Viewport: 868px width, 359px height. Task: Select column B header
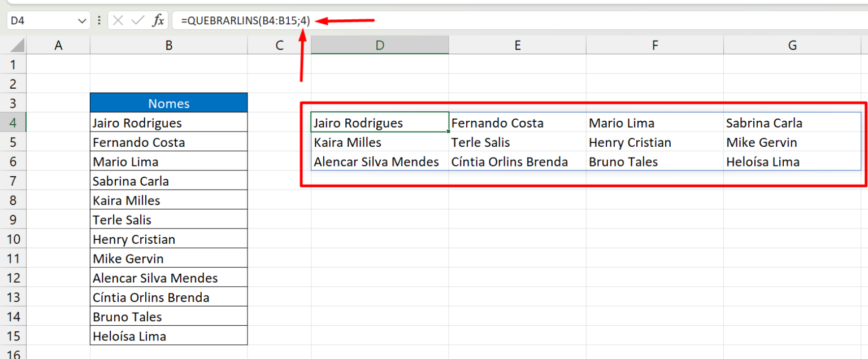168,45
